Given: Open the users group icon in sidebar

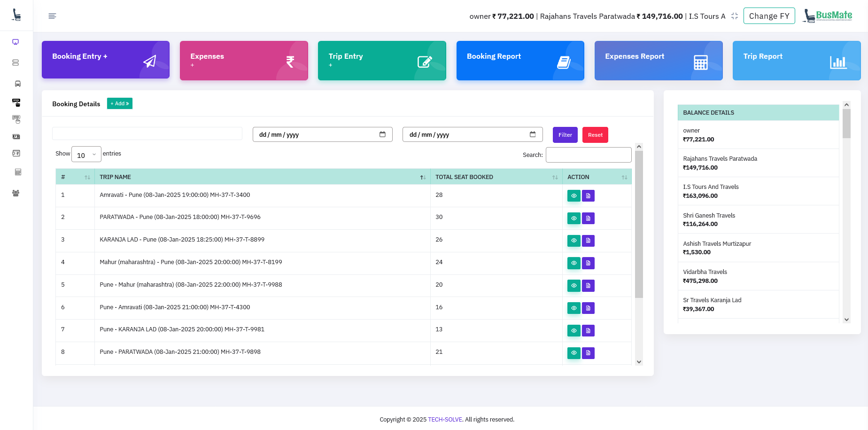Looking at the screenshot, I should point(16,193).
